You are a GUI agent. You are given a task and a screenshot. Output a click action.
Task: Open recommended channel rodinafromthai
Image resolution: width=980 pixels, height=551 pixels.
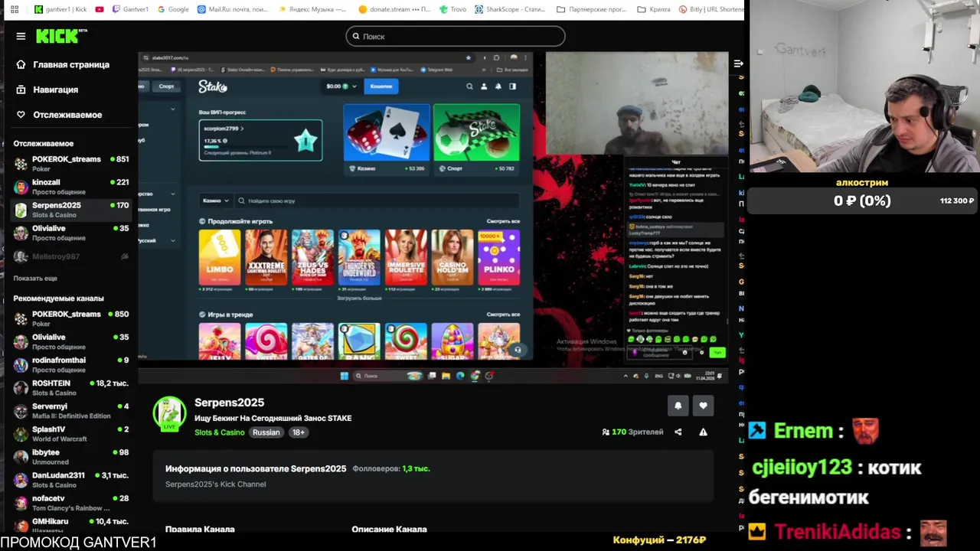(x=70, y=364)
